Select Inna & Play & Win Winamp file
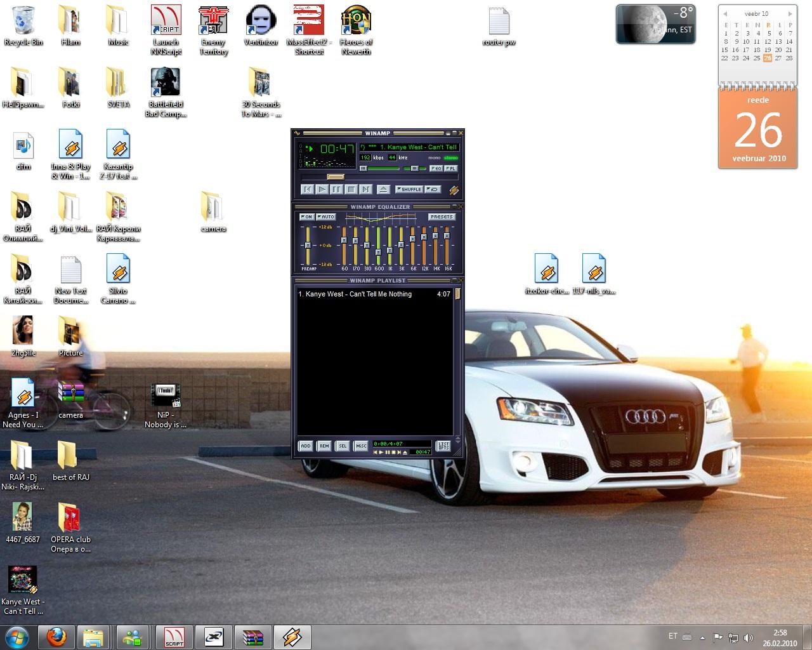This screenshot has height=650, width=812. pos(71,154)
